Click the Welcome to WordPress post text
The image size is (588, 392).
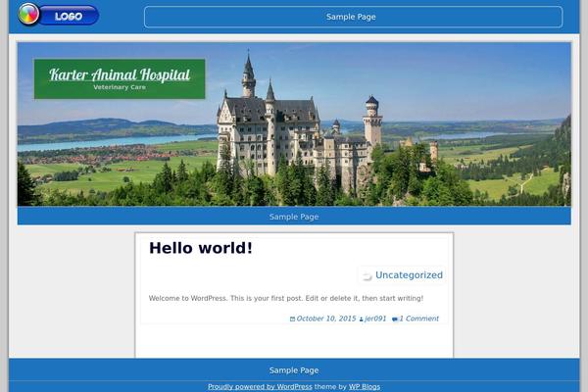click(286, 298)
